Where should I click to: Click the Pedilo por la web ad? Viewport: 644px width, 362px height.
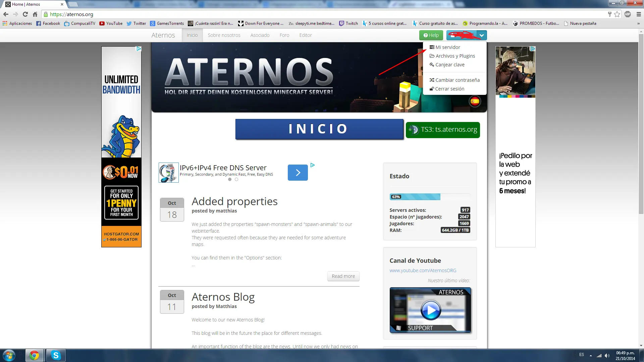(x=516, y=147)
